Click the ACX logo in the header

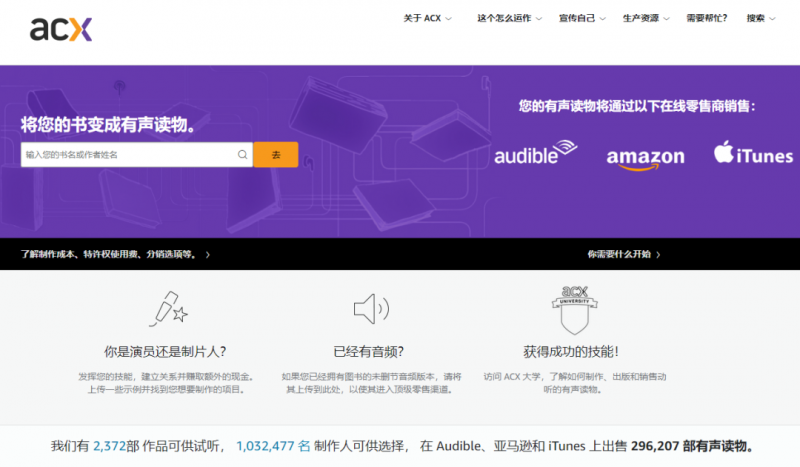61,29
